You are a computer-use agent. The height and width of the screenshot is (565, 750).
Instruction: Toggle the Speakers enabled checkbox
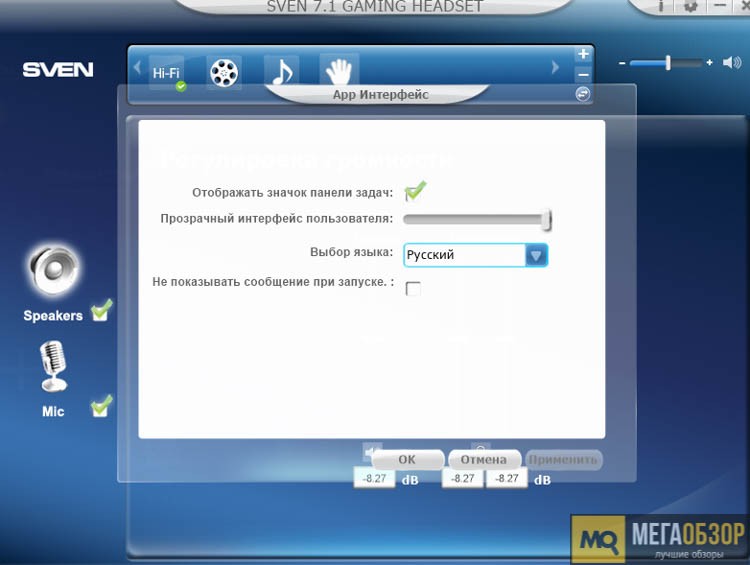click(x=101, y=311)
